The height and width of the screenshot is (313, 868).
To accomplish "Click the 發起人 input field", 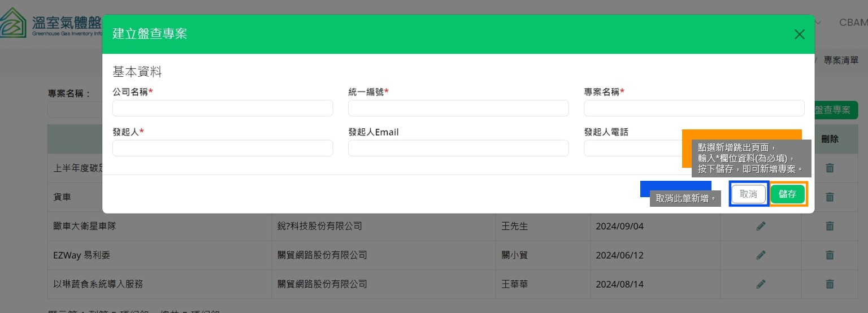I will pos(223,148).
